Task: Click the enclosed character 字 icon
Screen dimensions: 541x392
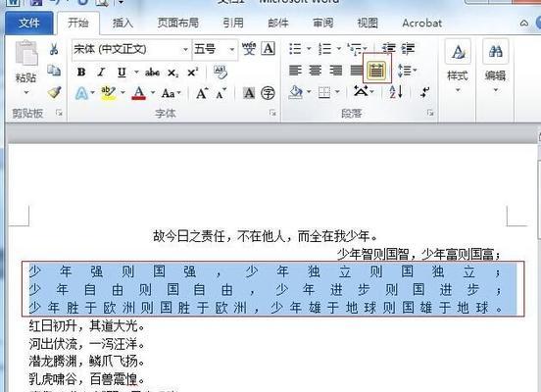Action: click(x=268, y=93)
